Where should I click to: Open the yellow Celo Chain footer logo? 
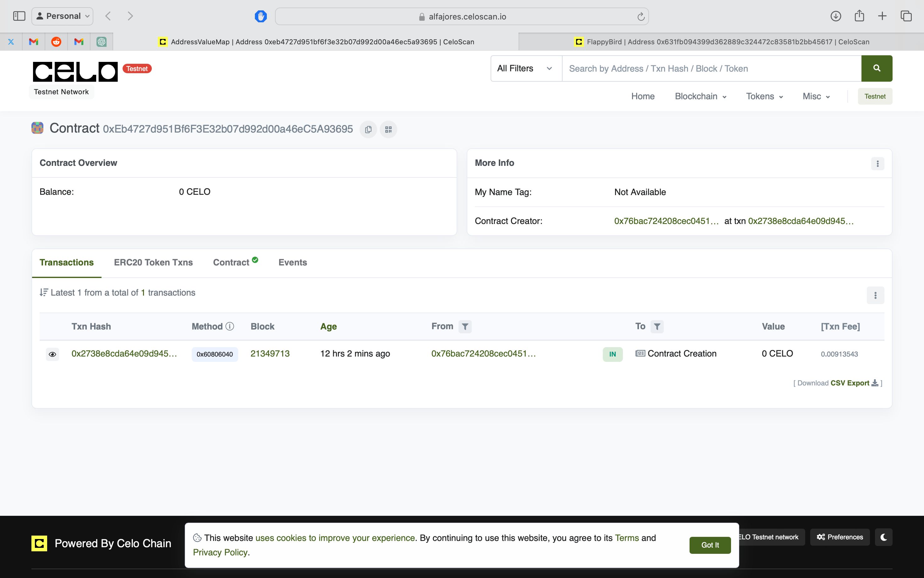[x=39, y=543]
